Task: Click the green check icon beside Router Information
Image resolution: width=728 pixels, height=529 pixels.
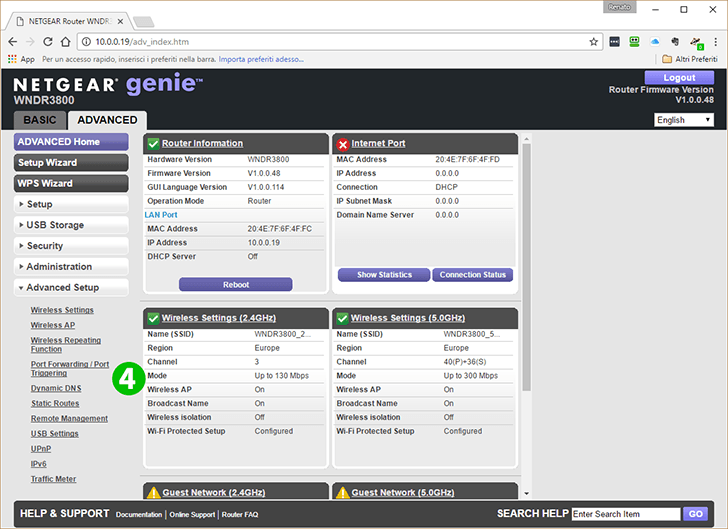Action: (153, 144)
